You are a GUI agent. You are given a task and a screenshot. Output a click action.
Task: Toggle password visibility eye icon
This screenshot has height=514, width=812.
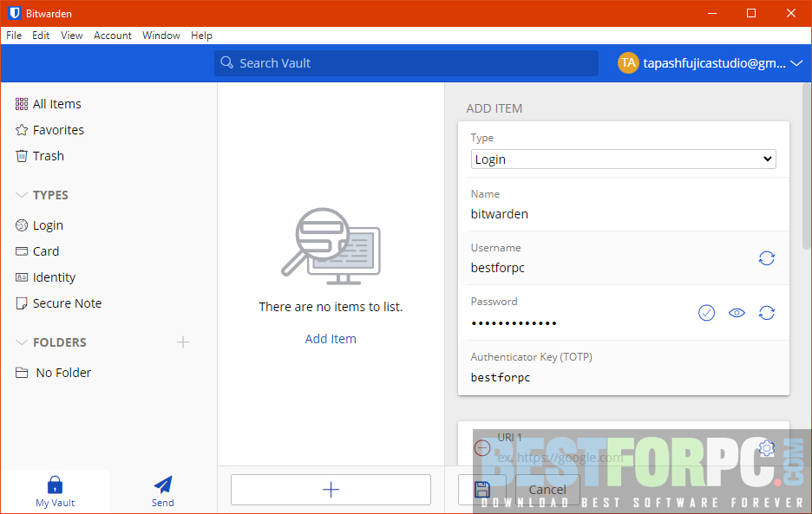tap(737, 313)
